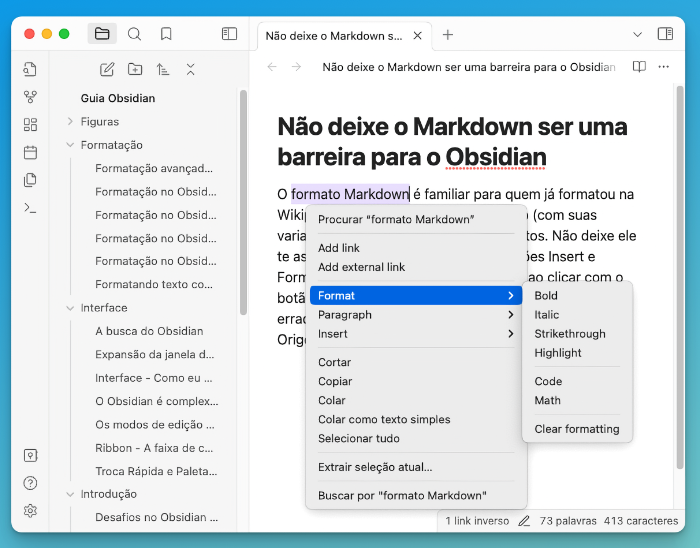
Task: Click the file explorer vertical scrollbar
Action: pos(243,203)
